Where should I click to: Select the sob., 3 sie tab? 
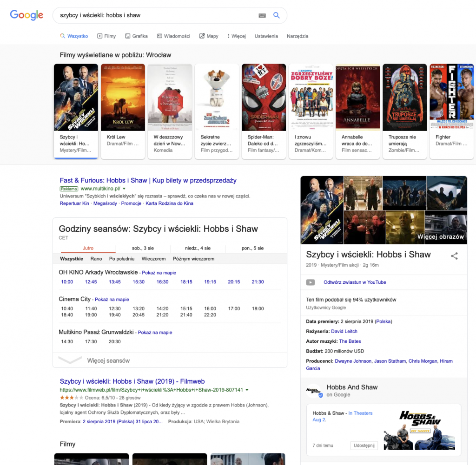(x=143, y=248)
